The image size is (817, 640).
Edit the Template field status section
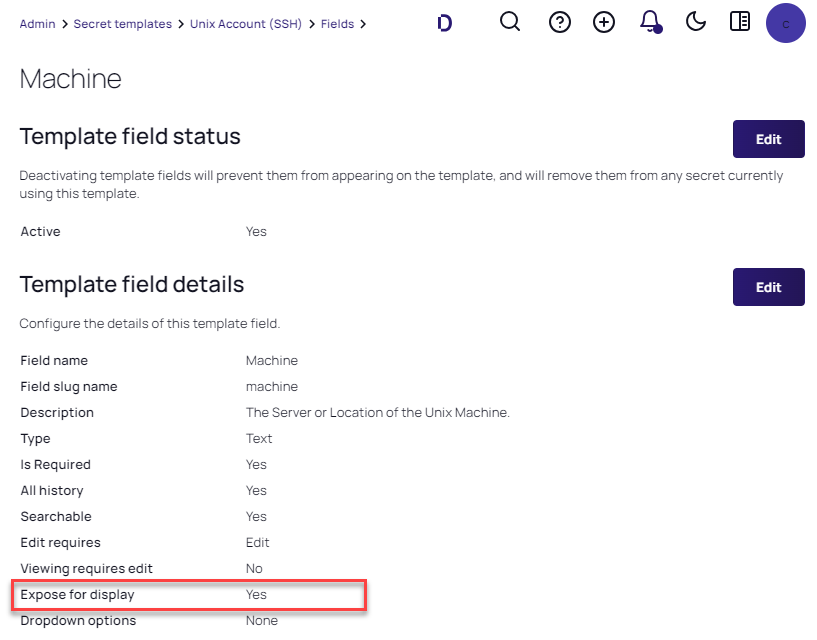pos(768,139)
